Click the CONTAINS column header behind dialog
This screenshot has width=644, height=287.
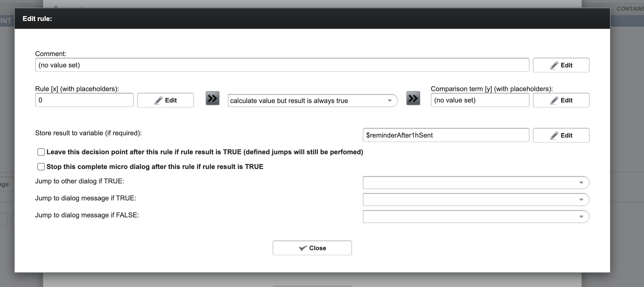click(630, 9)
